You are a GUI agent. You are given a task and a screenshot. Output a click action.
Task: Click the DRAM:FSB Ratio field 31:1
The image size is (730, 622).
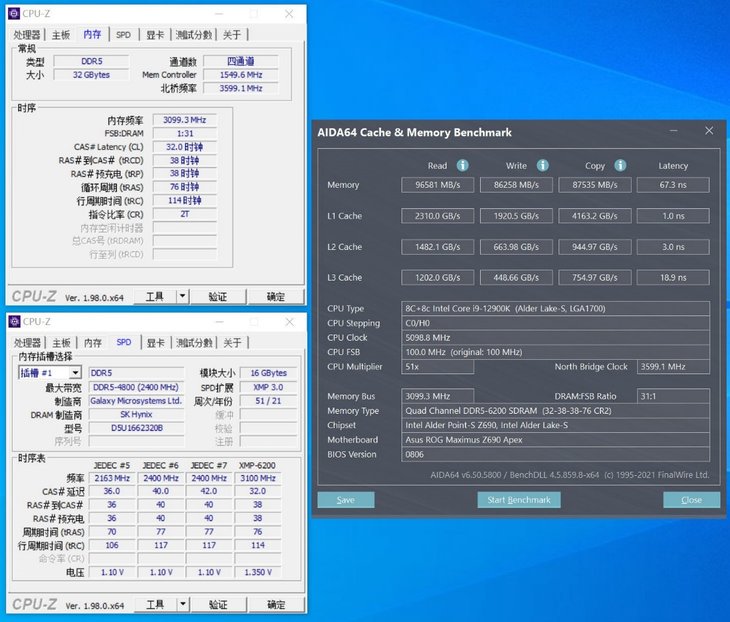tap(673, 396)
